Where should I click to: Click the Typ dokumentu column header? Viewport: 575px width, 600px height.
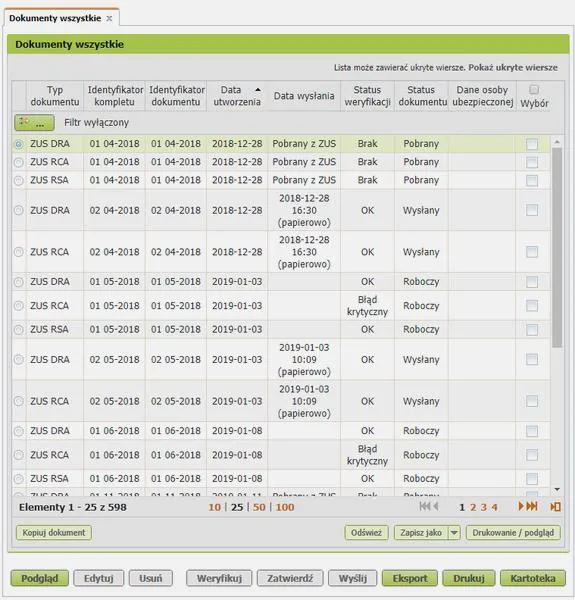click(x=55, y=96)
